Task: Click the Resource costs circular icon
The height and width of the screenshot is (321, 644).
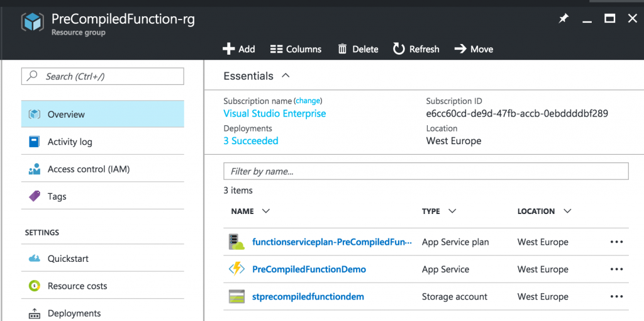Action: pos(35,286)
